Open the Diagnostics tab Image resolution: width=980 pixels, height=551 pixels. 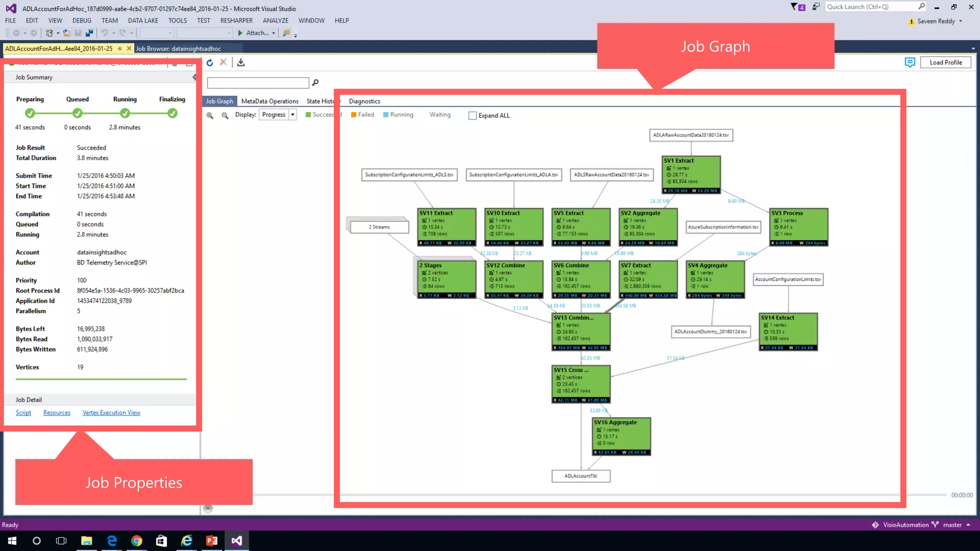(364, 101)
